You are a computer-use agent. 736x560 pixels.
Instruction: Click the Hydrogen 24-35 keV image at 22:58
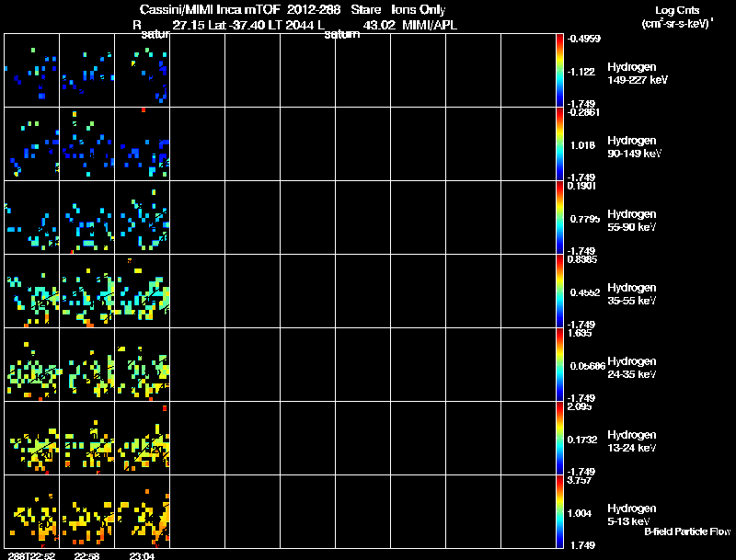(x=86, y=365)
